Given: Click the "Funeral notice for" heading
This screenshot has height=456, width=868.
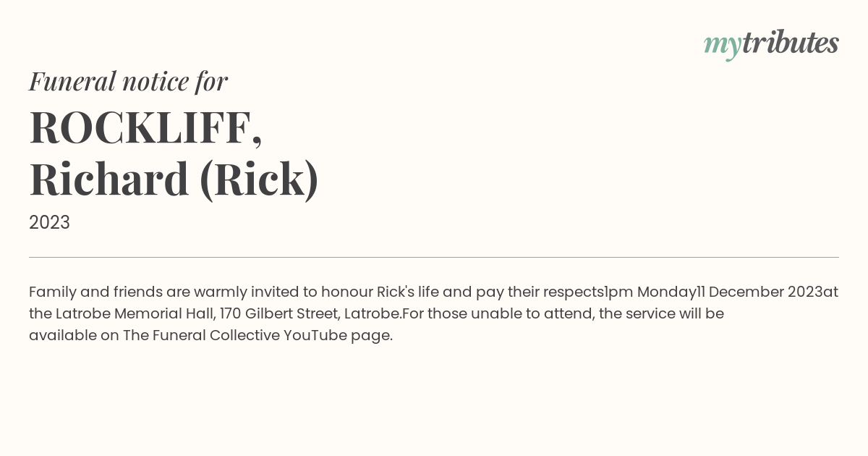Looking at the screenshot, I should [128, 81].
